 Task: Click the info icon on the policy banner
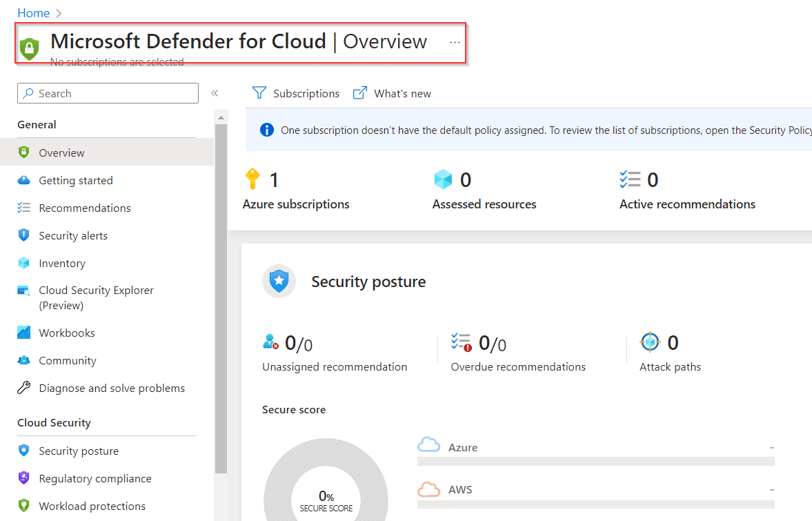click(x=267, y=129)
